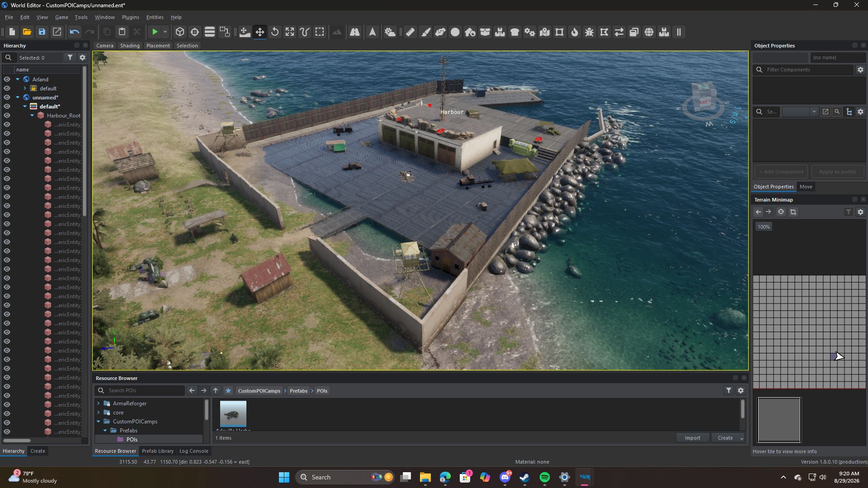
Task: Click the 100% zoom button in minimap
Action: [764, 227]
